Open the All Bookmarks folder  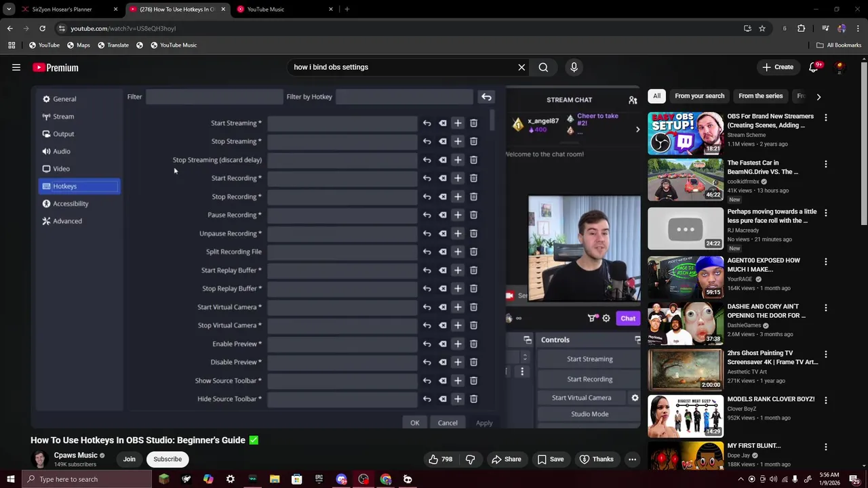pyautogui.click(x=839, y=45)
